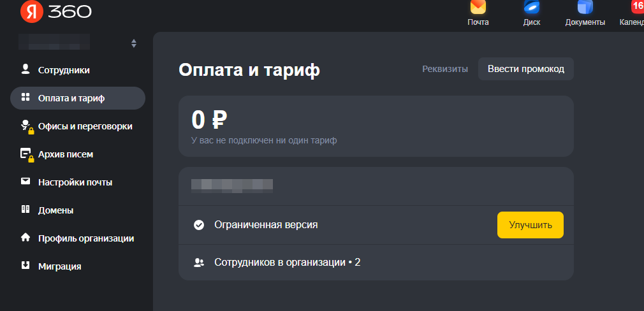Click the Yandex 360 logo
The image size is (644, 311).
click(x=56, y=12)
